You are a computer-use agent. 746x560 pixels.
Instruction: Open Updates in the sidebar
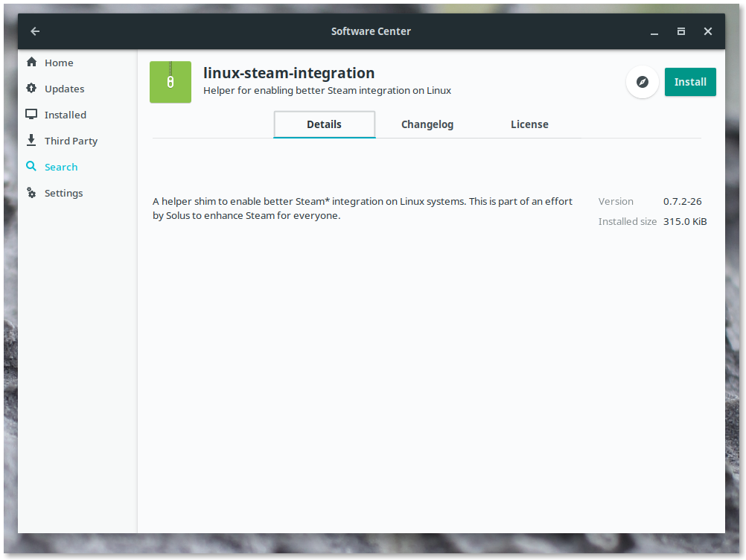pos(77,89)
